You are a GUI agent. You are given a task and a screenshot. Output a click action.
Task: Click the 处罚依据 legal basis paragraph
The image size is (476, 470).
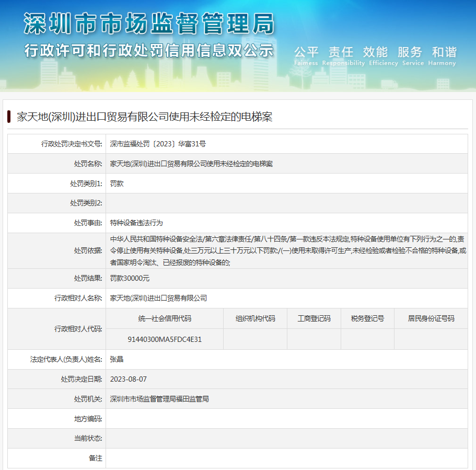point(287,250)
